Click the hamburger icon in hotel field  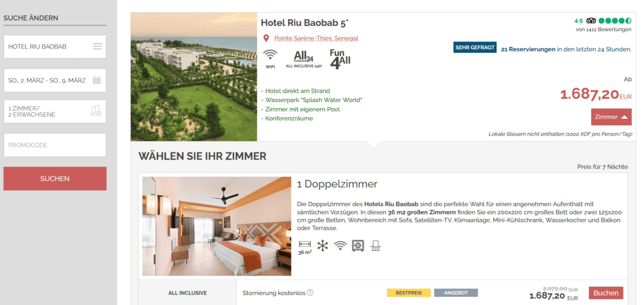point(97,46)
